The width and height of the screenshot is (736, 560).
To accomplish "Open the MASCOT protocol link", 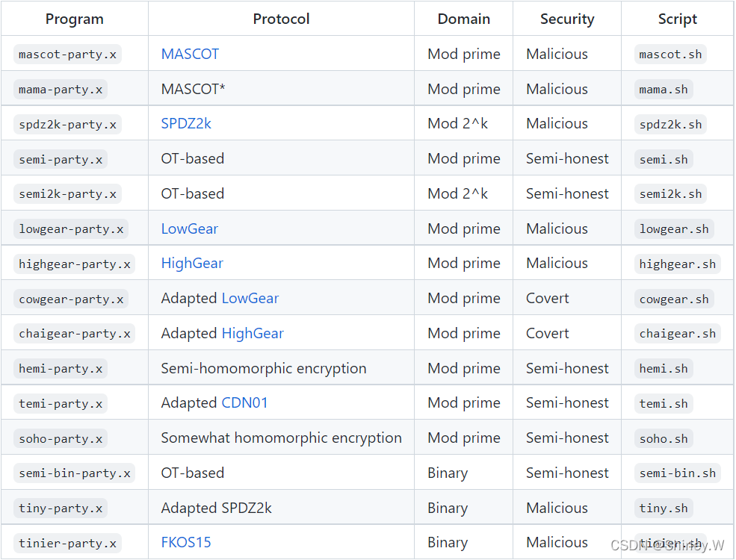I will click(x=190, y=54).
